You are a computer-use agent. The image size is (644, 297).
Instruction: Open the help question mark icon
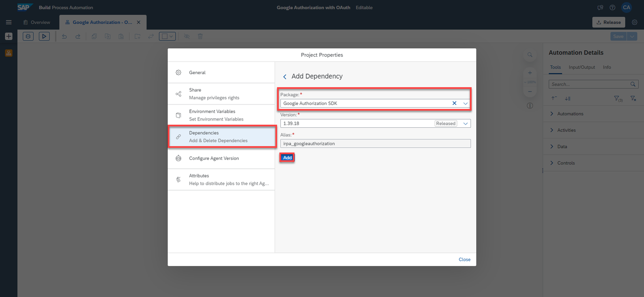(612, 8)
